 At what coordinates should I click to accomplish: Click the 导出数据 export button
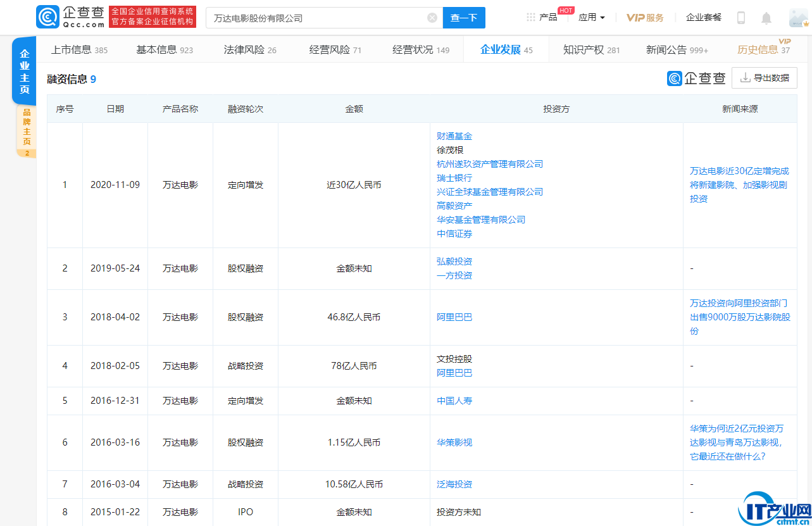click(765, 78)
